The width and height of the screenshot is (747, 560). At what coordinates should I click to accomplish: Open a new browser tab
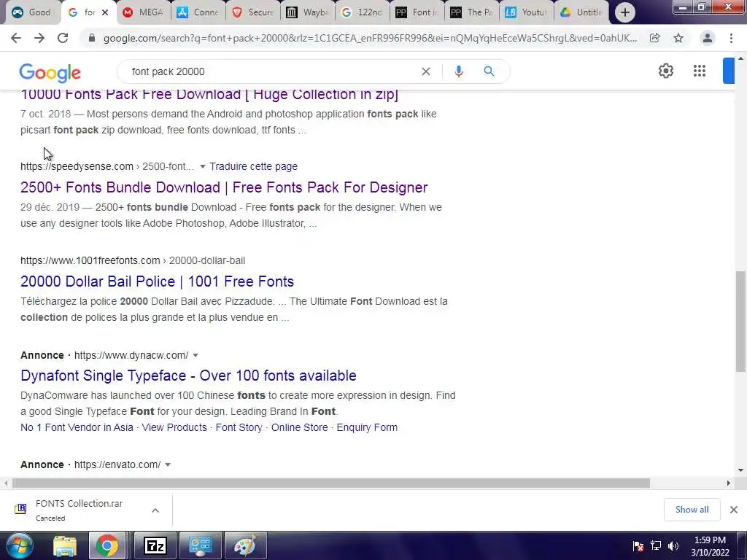click(624, 12)
